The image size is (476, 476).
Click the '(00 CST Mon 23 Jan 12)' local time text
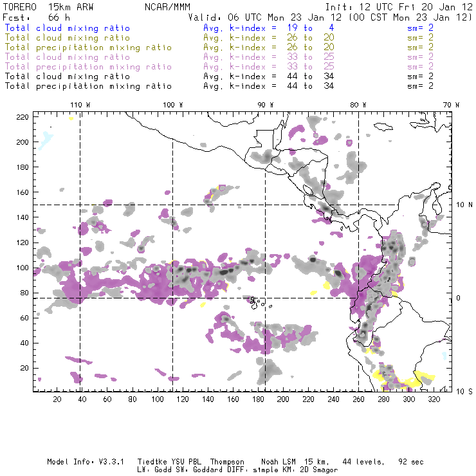point(410,17)
